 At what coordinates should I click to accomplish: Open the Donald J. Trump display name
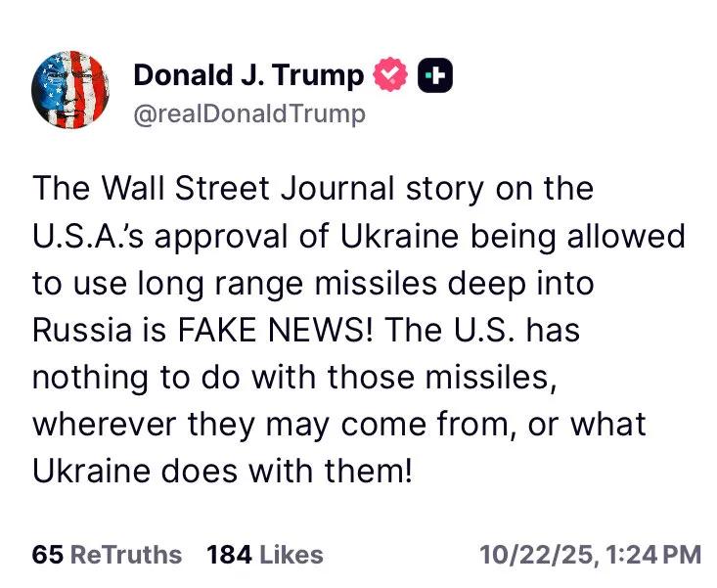click(248, 74)
